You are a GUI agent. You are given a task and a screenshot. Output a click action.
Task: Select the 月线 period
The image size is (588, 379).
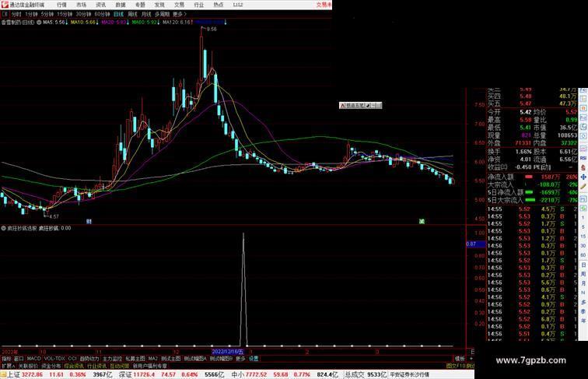[146, 14]
